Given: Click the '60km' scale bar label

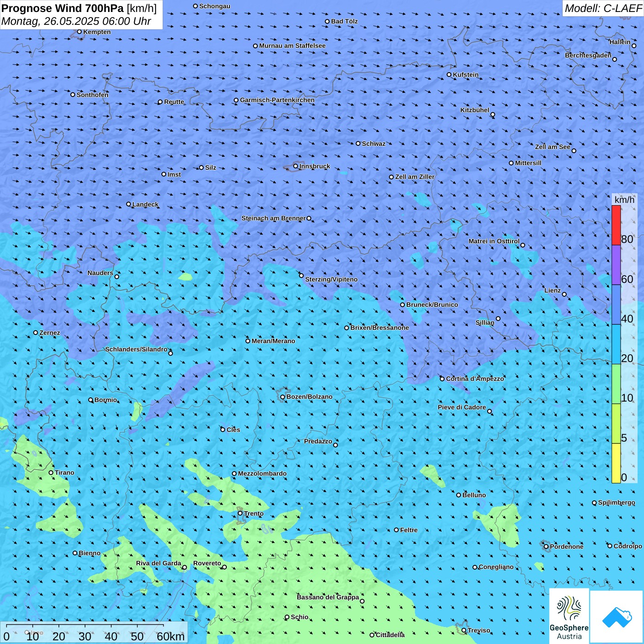Looking at the screenshot, I should point(171,636).
